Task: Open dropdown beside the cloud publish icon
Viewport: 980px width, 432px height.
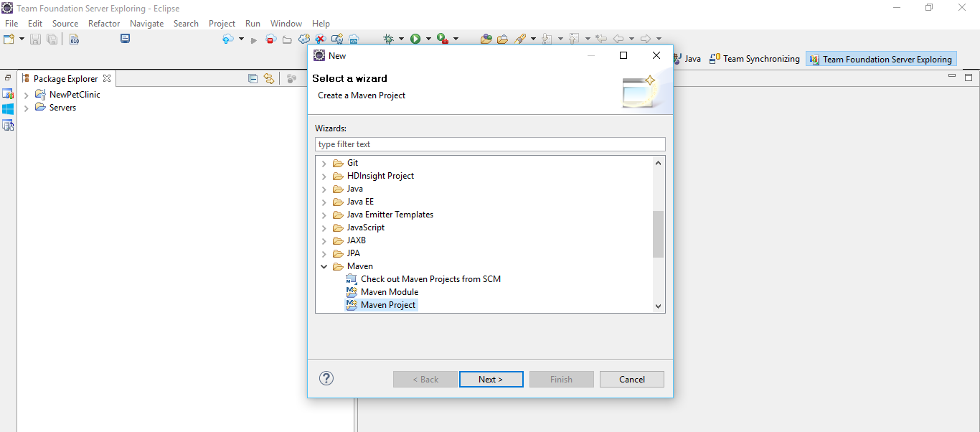Action: (241, 39)
